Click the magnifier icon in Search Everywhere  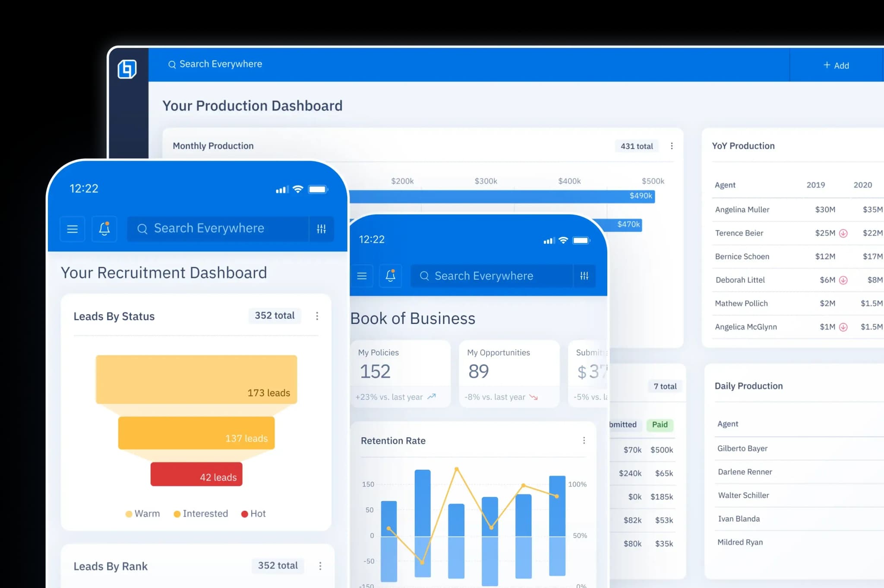tap(142, 228)
